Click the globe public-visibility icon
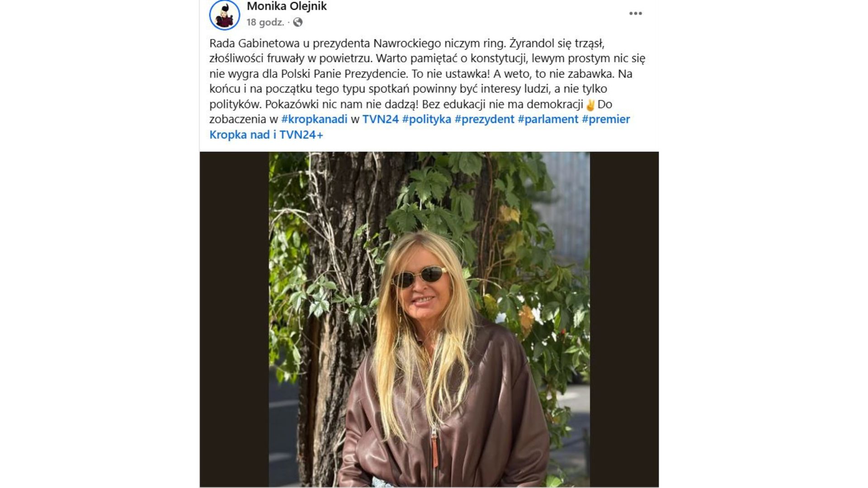The image size is (868, 488). [297, 22]
